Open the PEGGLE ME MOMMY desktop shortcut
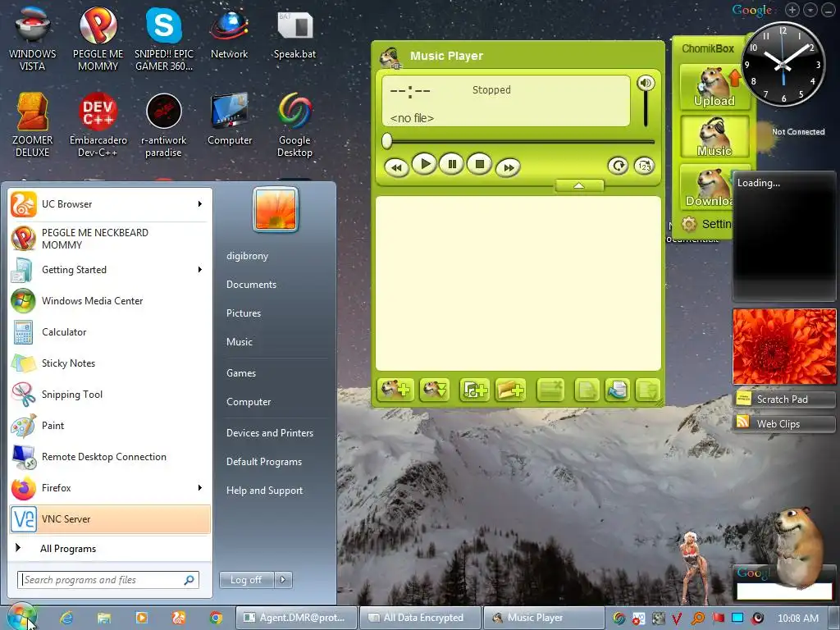Viewport: 840px width, 630px height. click(98, 39)
